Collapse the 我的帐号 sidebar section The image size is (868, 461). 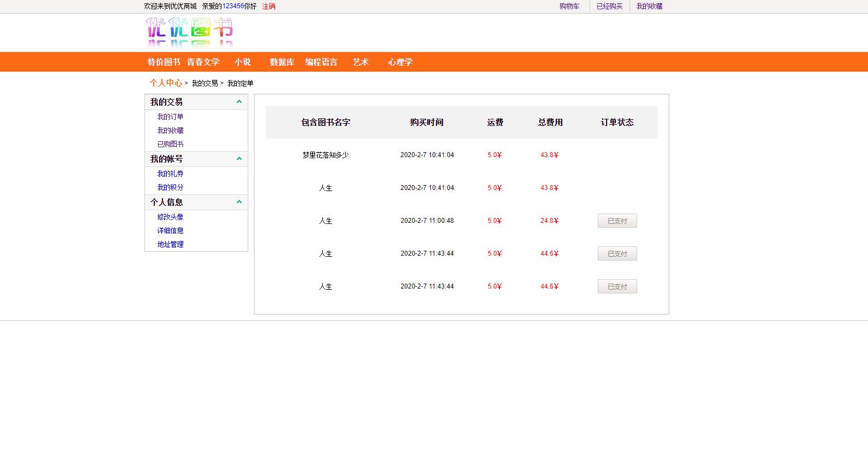[x=239, y=159]
